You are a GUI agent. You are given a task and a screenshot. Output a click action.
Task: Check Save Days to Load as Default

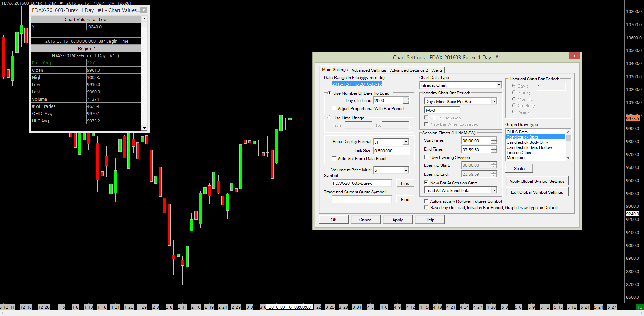click(x=426, y=207)
